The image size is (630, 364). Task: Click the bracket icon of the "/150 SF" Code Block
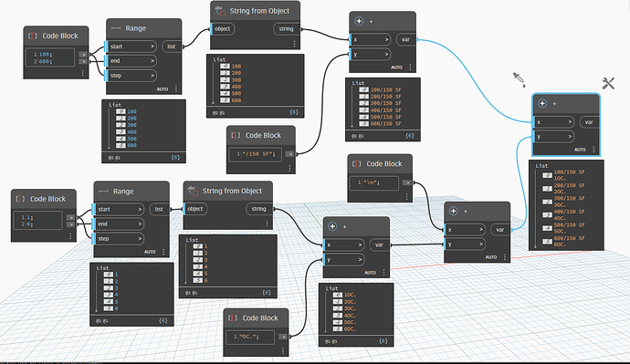point(236,135)
